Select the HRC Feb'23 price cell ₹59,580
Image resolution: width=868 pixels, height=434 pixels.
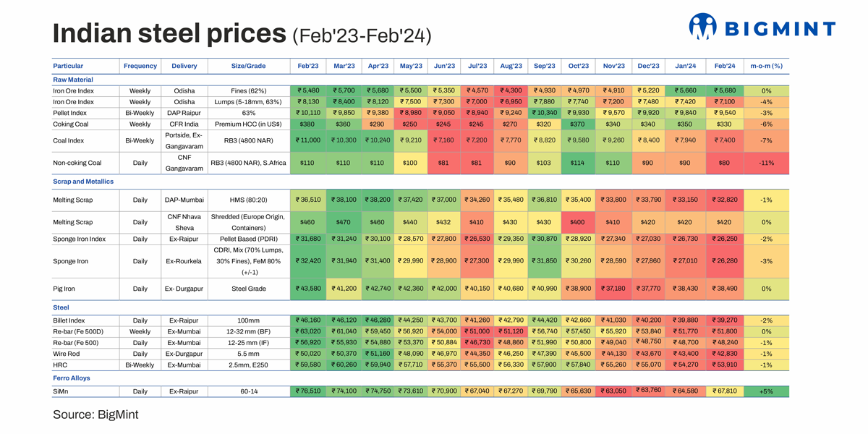click(x=308, y=365)
